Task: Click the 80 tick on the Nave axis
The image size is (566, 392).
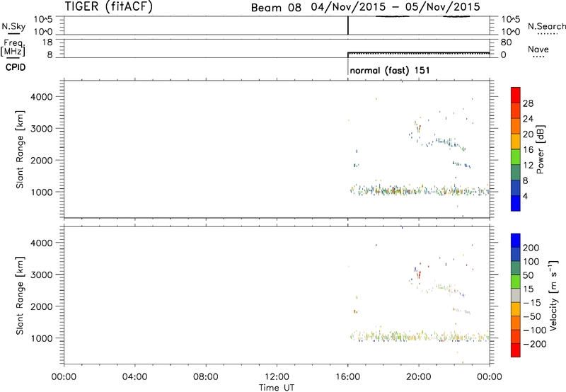Action: coord(506,42)
